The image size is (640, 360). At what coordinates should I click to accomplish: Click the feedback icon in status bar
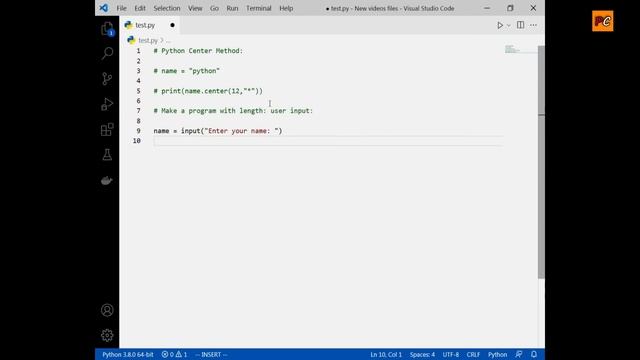[518, 354]
